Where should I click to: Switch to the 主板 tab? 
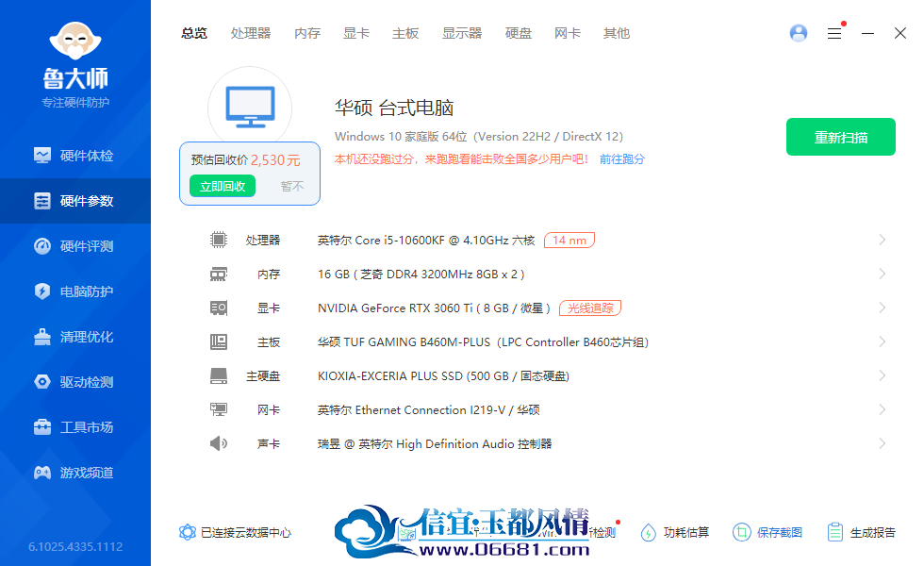click(405, 34)
